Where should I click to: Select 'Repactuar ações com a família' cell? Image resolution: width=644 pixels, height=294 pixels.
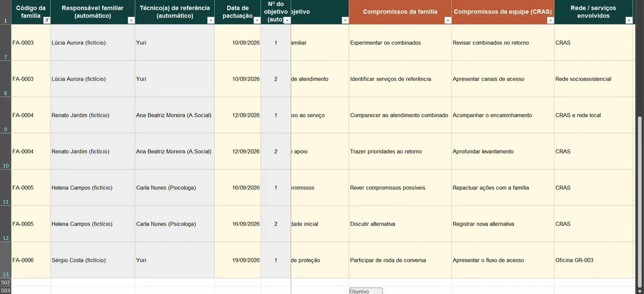[503, 188]
